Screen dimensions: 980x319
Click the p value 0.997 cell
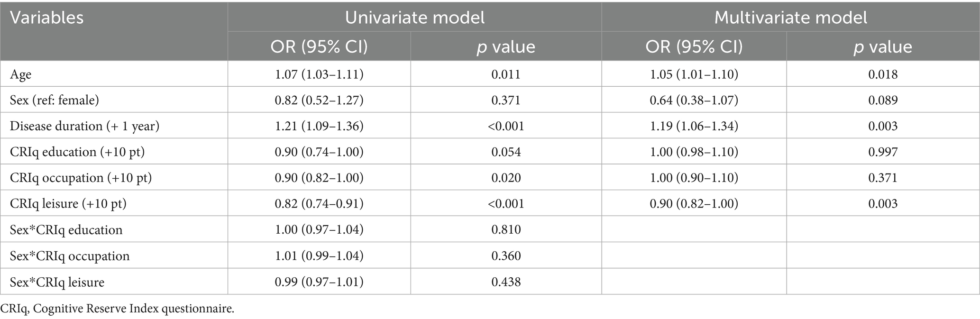click(x=883, y=152)
